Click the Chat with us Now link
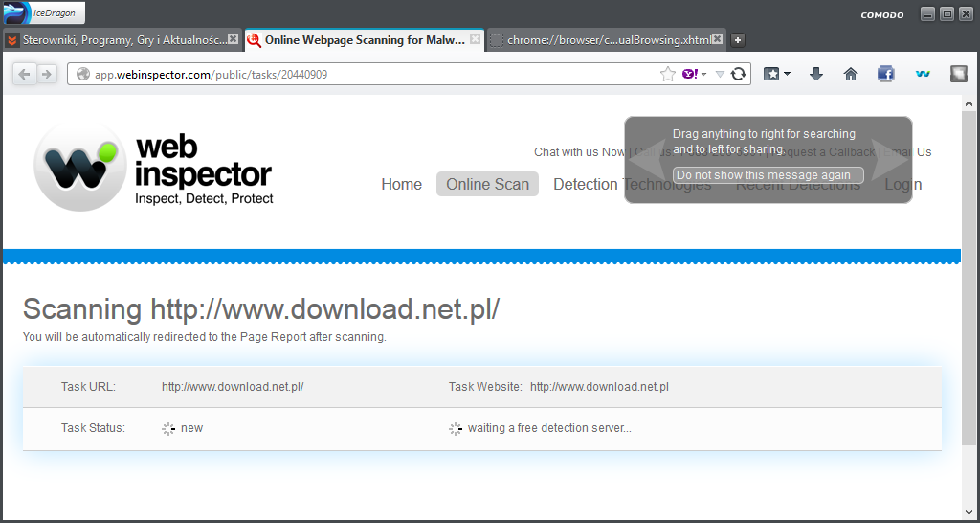Screen dimensions: 980x523 coord(579,152)
